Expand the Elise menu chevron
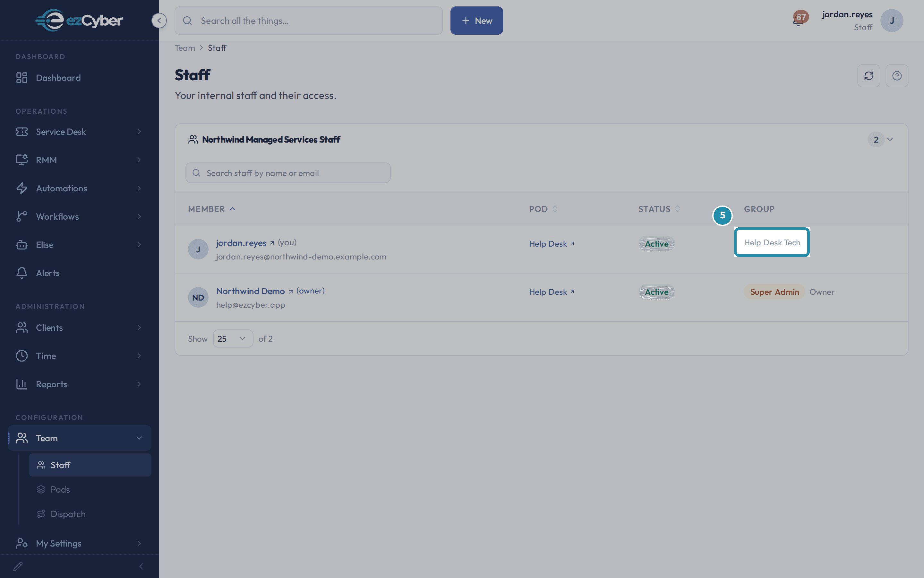The image size is (924, 578). (x=139, y=245)
